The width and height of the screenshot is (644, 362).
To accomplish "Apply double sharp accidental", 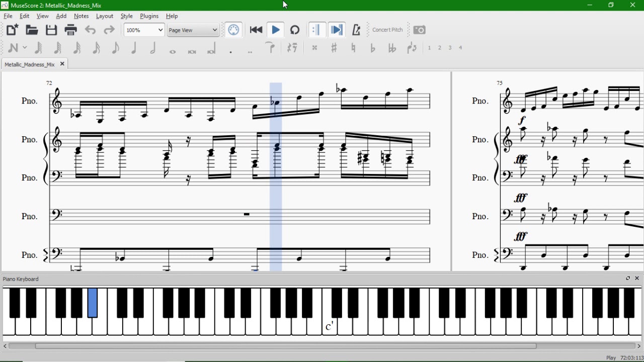I will pos(314,48).
